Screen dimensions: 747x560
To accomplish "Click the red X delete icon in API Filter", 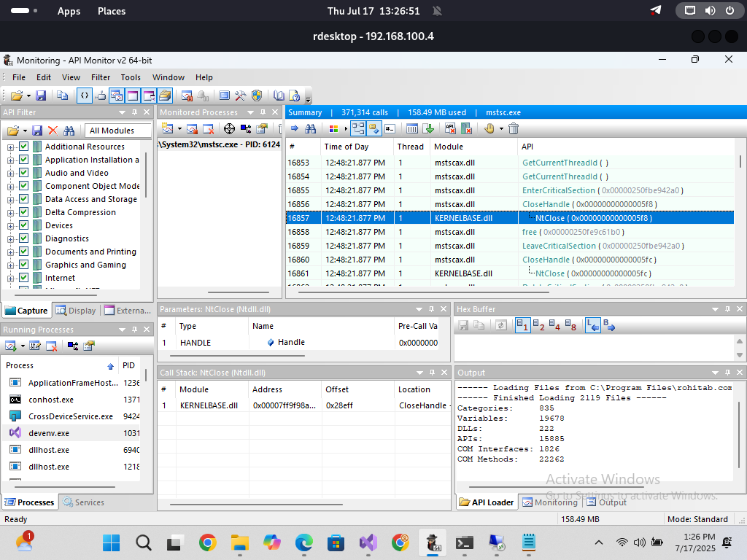I will coord(53,131).
